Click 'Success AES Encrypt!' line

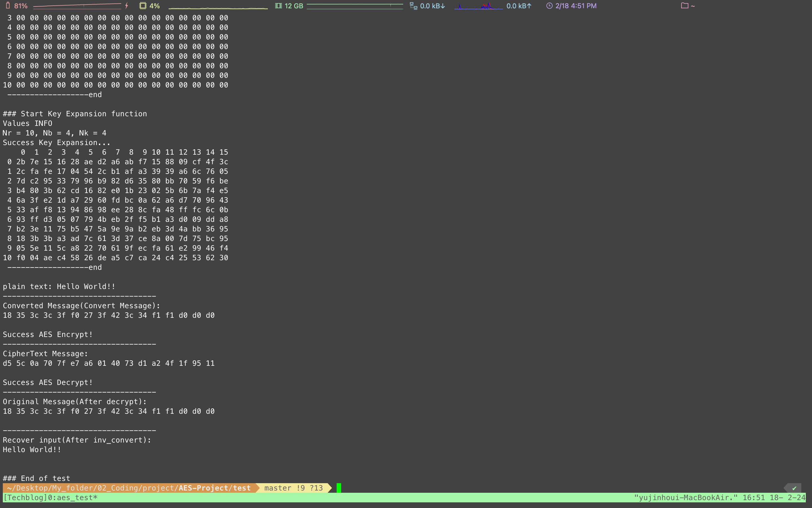coord(48,335)
